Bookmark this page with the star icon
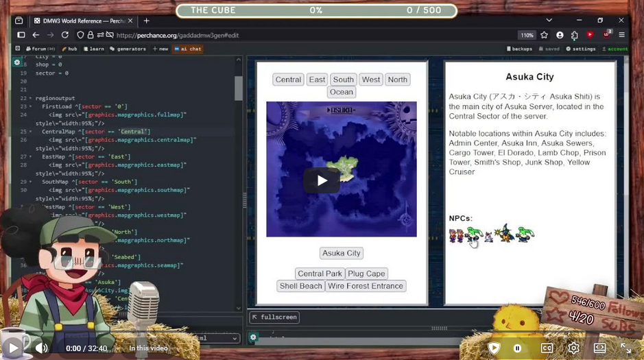The height and width of the screenshot is (360, 644). (544, 35)
